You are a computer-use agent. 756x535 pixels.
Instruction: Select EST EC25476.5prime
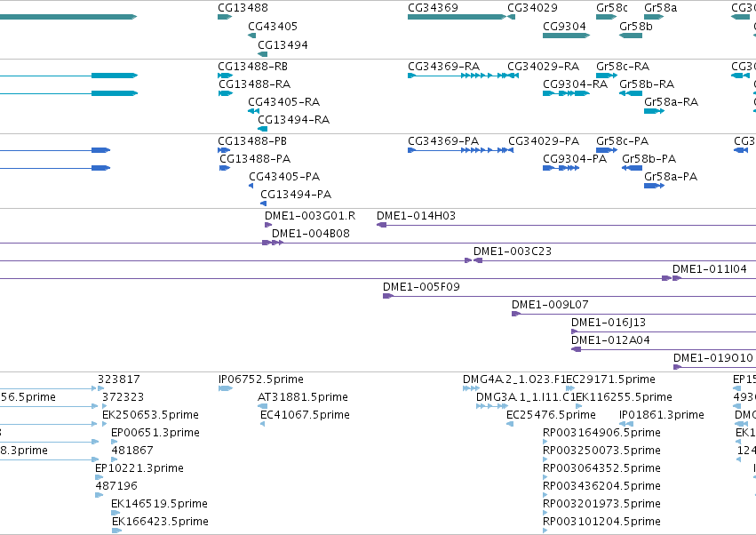510,424
